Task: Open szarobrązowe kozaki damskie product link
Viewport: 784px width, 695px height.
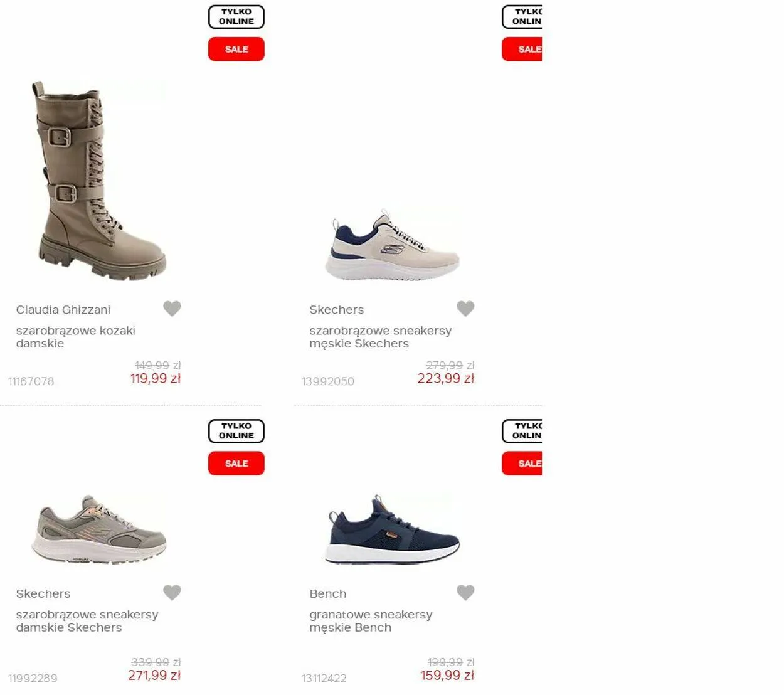Action: (x=76, y=337)
